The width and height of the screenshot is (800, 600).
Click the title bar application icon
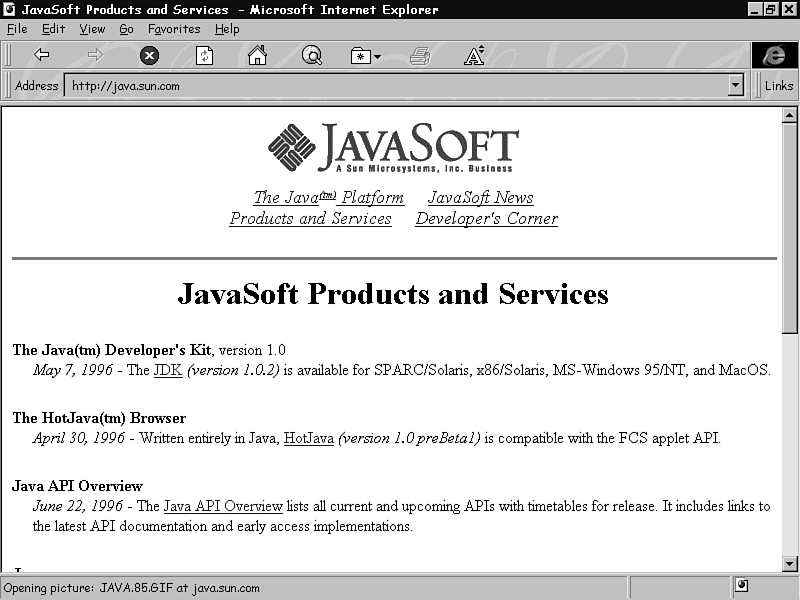(x=9, y=9)
